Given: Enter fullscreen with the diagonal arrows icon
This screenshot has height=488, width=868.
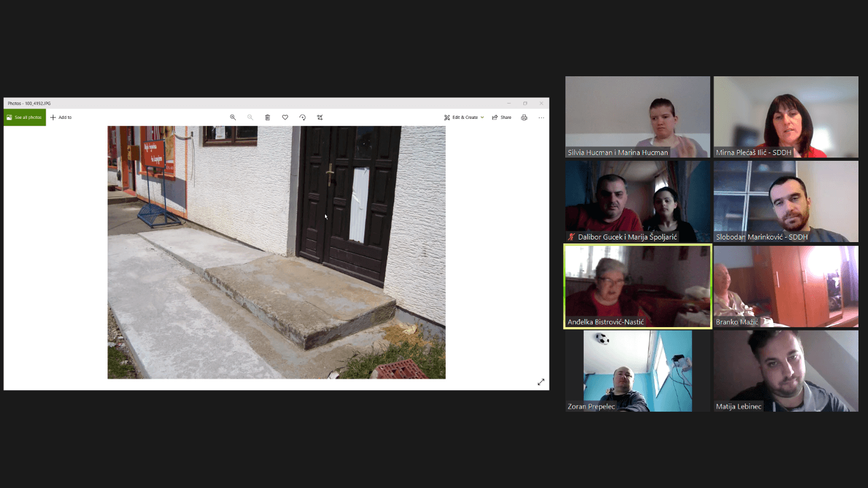Looking at the screenshot, I should tap(541, 382).
